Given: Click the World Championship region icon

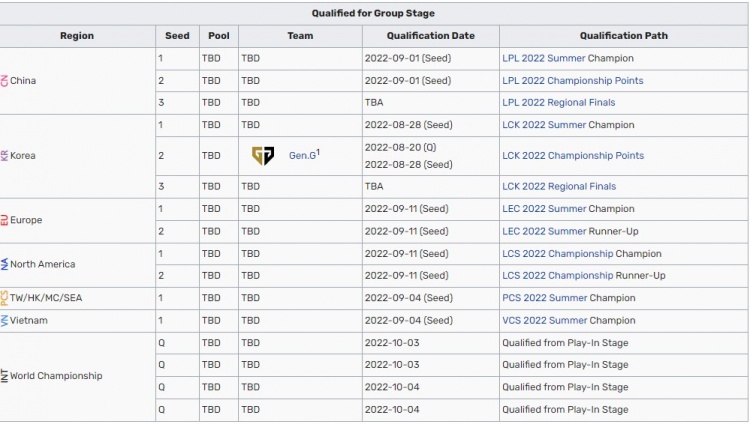Looking at the screenshot, I should click(x=4, y=376).
